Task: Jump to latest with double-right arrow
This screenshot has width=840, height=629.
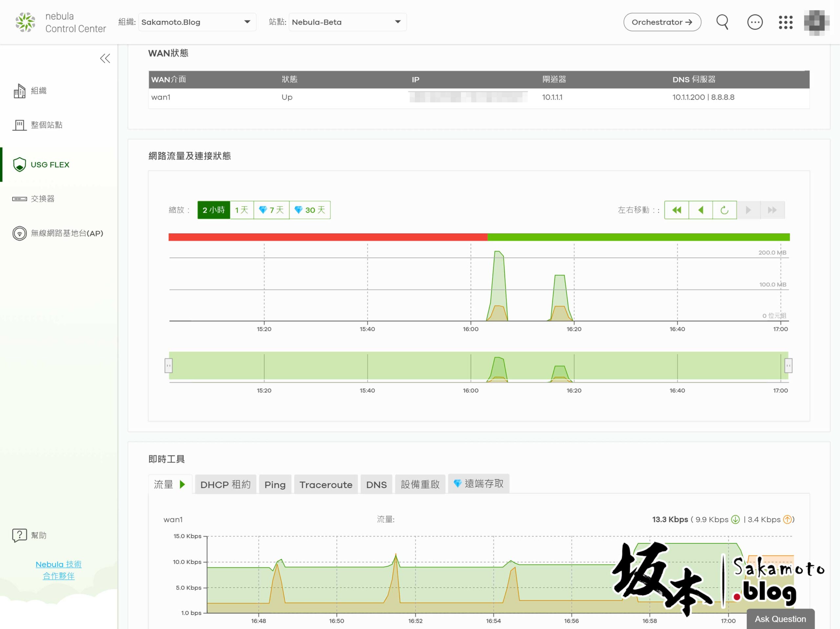Action: pyautogui.click(x=772, y=210)
